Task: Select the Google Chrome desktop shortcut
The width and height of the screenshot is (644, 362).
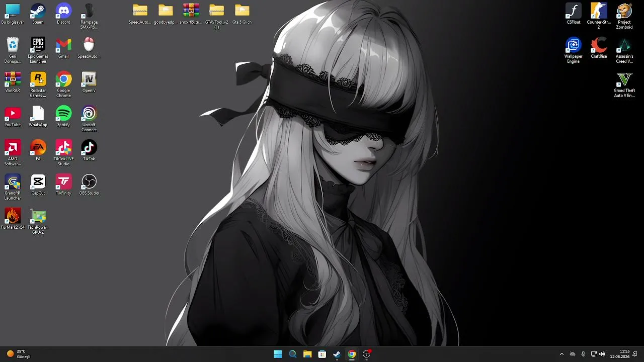Action: tap(63, 84)
